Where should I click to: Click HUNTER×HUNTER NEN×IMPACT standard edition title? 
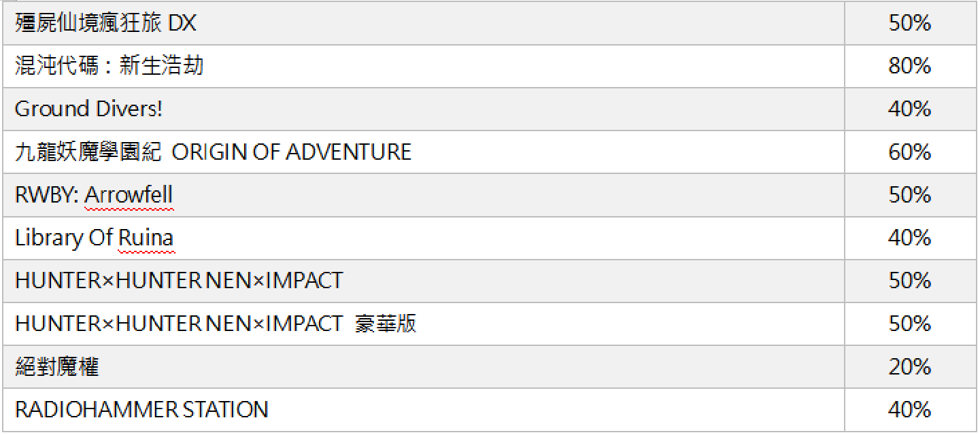pyautogui.click(x=179, y=281)
